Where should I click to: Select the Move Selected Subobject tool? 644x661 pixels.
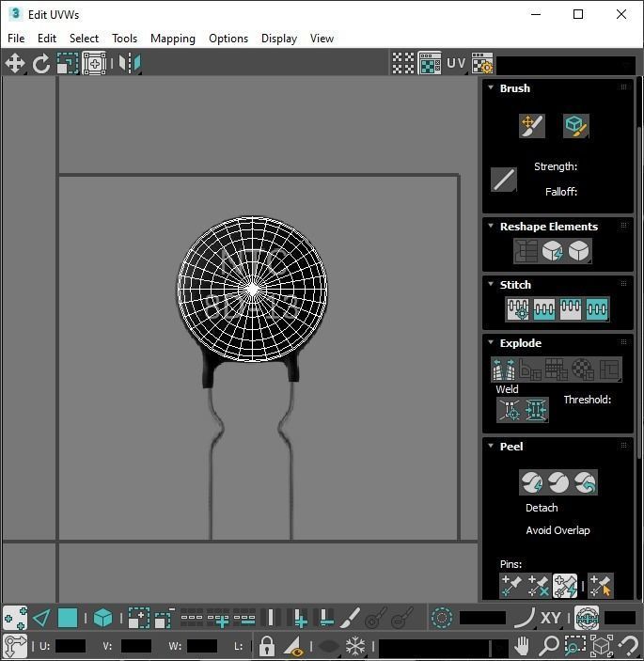pos(15,64)
